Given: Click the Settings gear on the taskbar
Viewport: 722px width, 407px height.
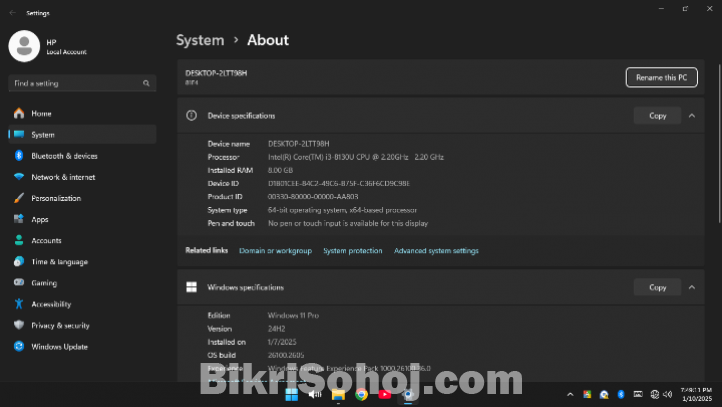Looking at the screenshot, I should coord(408,395).
